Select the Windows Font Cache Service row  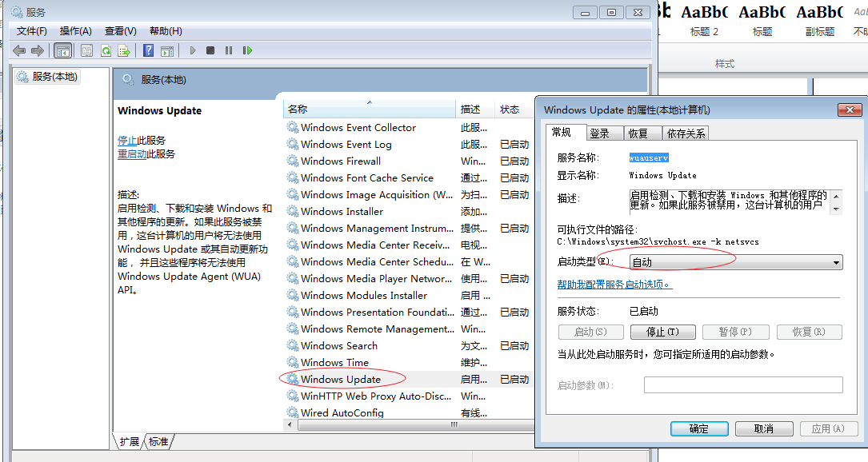(409, 177)
